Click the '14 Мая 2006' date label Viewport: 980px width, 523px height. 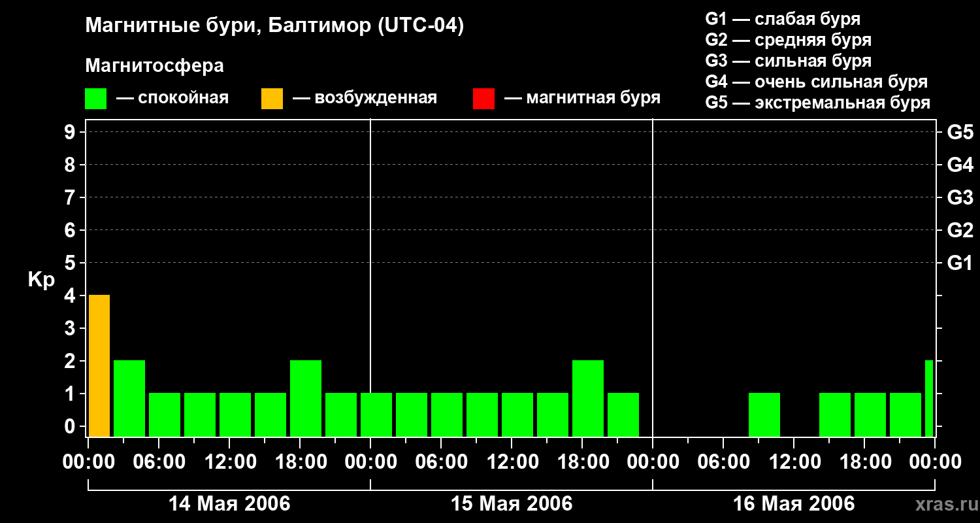[x=229, y=503]
